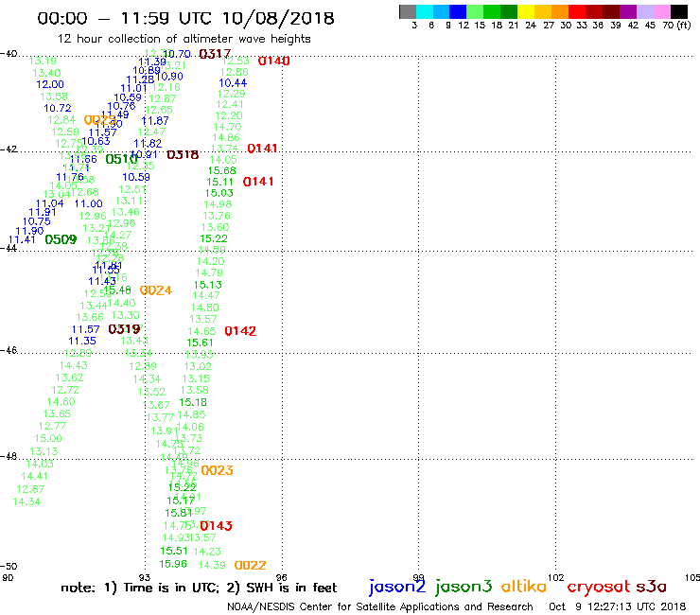Click the wave height value 15.13
The width and height of the screenshot is (700, 615).
207,285
